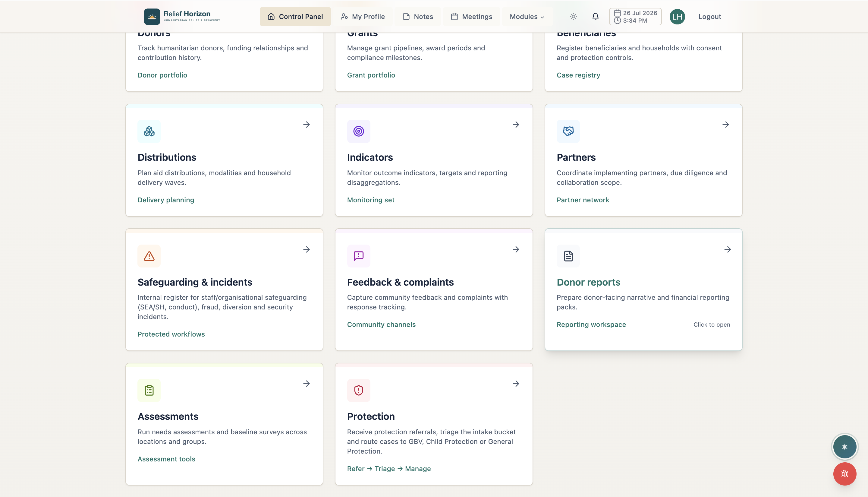
Task: Click the arrow on the Assessments card
Action: 307,384
